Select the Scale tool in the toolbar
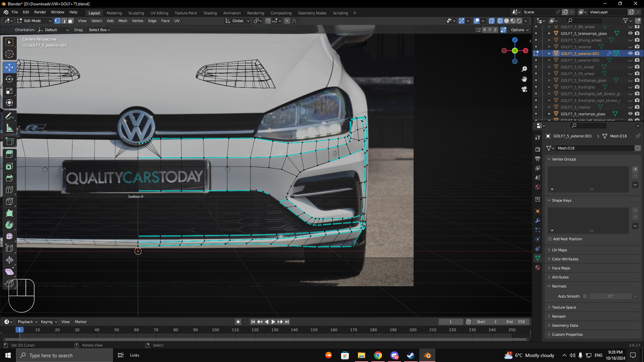The height and width of the screenshot is (362, 644). 9,91
